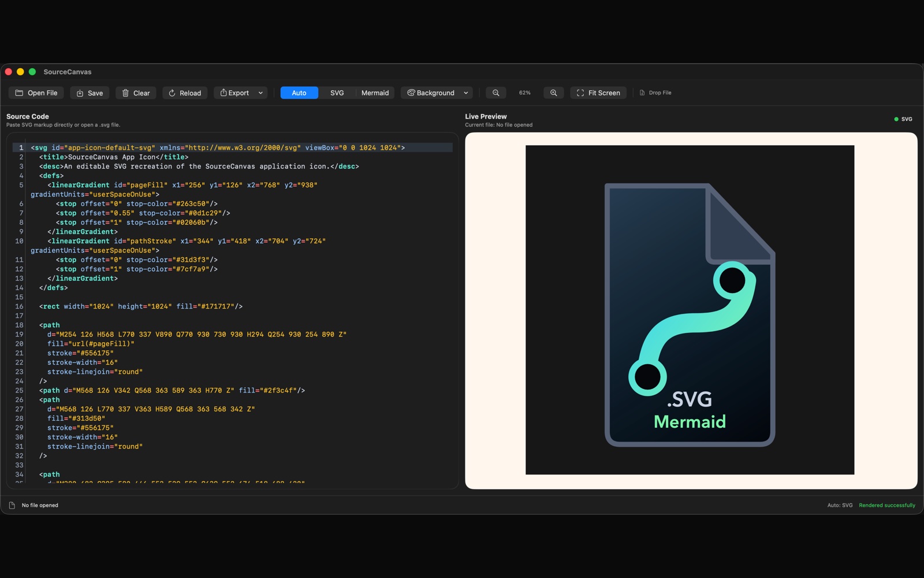The image size is (924, 578).
Task: Click the Drop File area in toolbar
Action: (655, 92)
